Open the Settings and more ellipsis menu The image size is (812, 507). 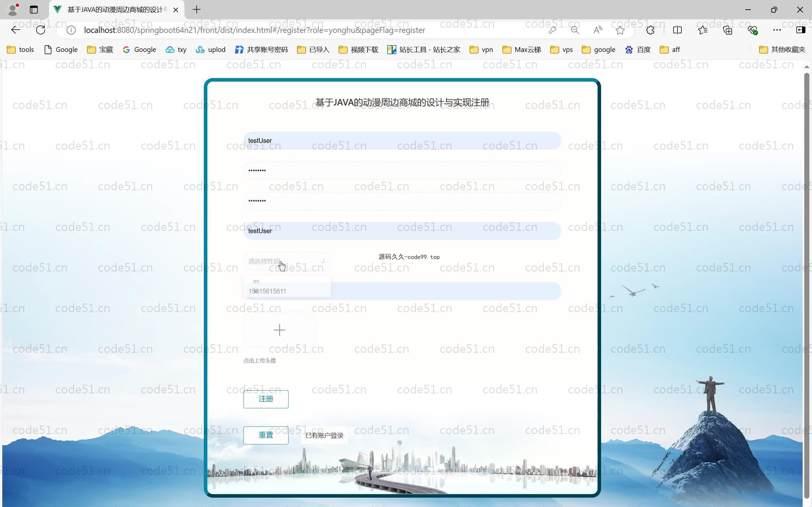pos(777,30)
